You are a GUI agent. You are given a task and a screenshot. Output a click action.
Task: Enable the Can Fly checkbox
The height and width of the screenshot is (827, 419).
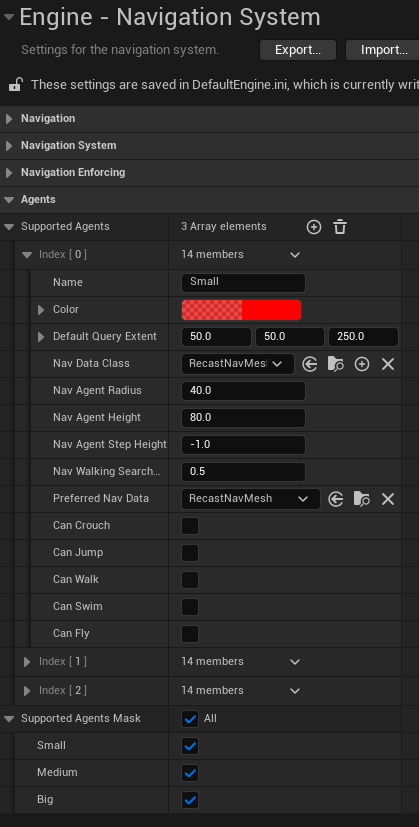click(x=190, y=634)
